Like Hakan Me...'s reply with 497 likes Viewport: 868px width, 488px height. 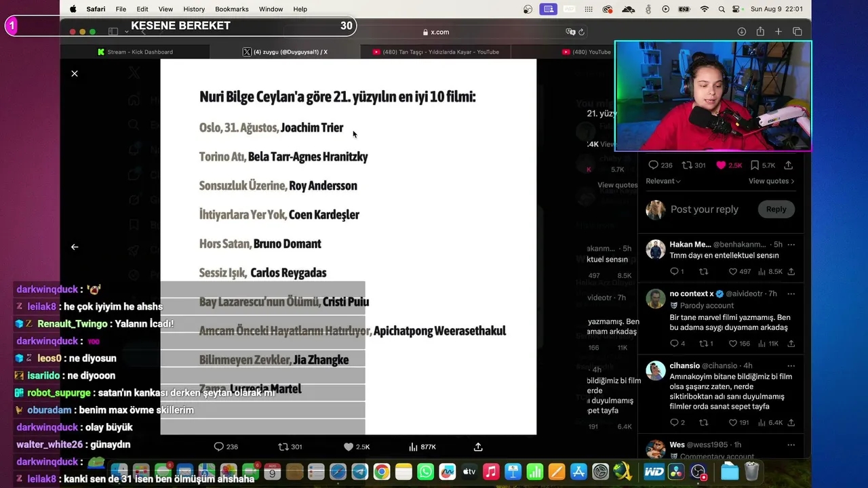point(733,271)
